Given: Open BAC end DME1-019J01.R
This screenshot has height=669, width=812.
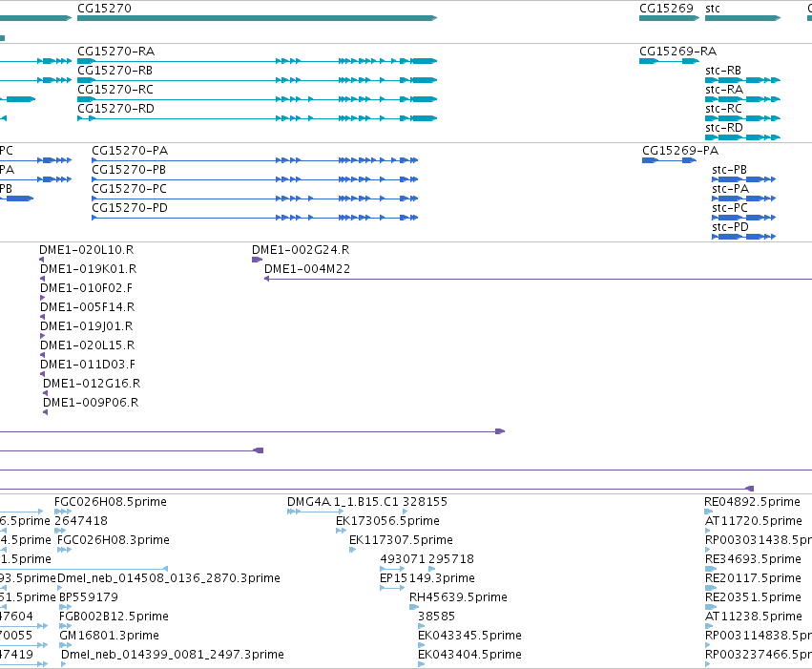Looking at the screenshot, I should 87,326.
